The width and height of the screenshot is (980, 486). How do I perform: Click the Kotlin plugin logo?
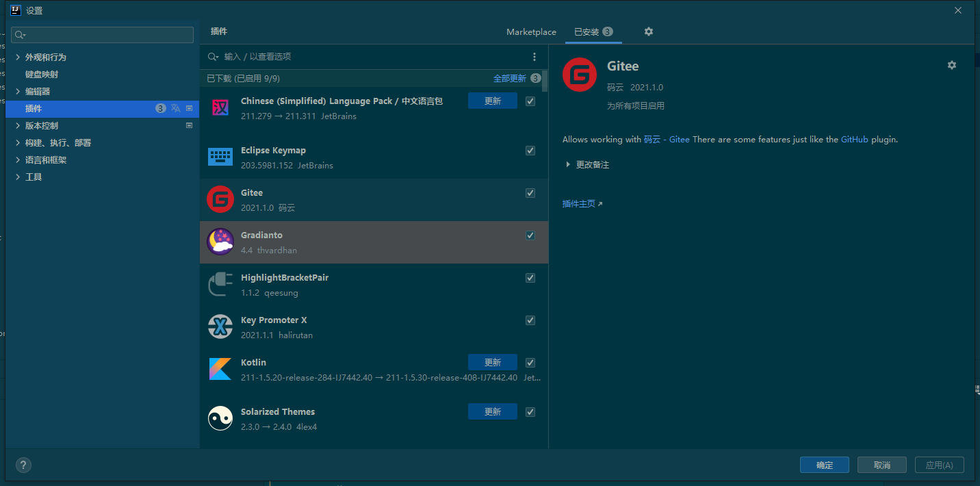click(220, 369)
